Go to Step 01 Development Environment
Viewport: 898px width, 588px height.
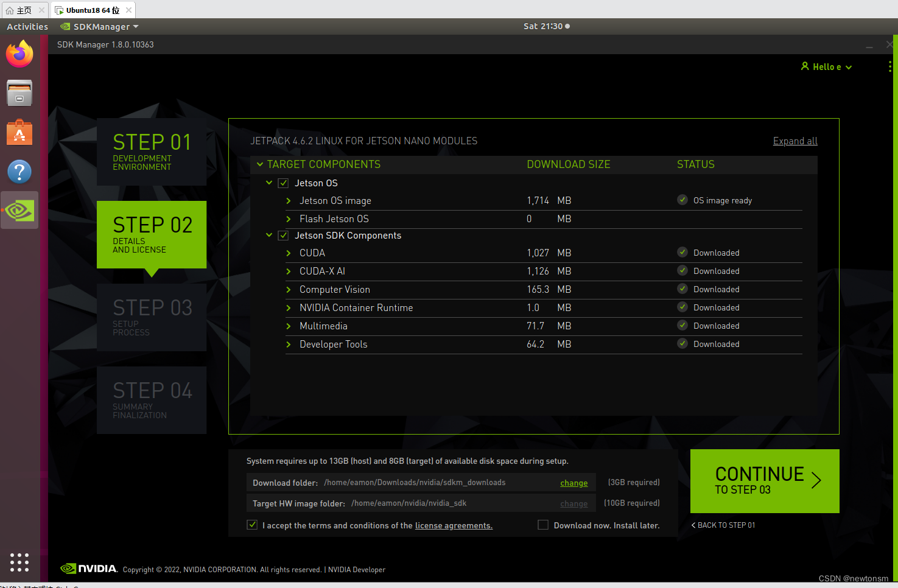tap(152, 152)
